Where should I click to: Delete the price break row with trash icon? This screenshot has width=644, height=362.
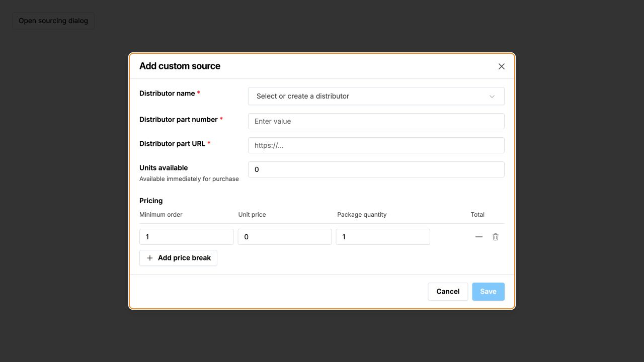click(496, 237)
